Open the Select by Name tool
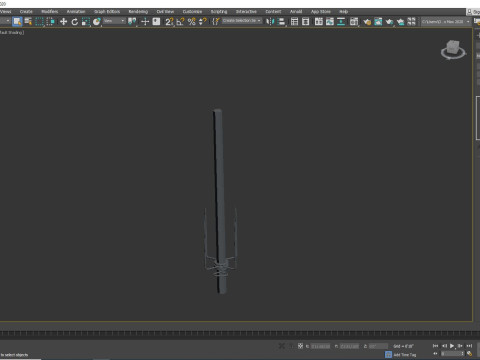This screenshot has width=480, height=360. 28,22
